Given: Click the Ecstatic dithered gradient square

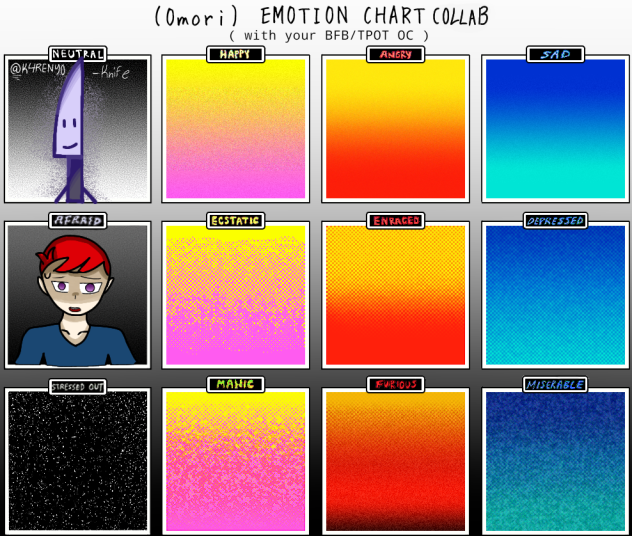Looking at the screenshot, I should pos(234,295).
